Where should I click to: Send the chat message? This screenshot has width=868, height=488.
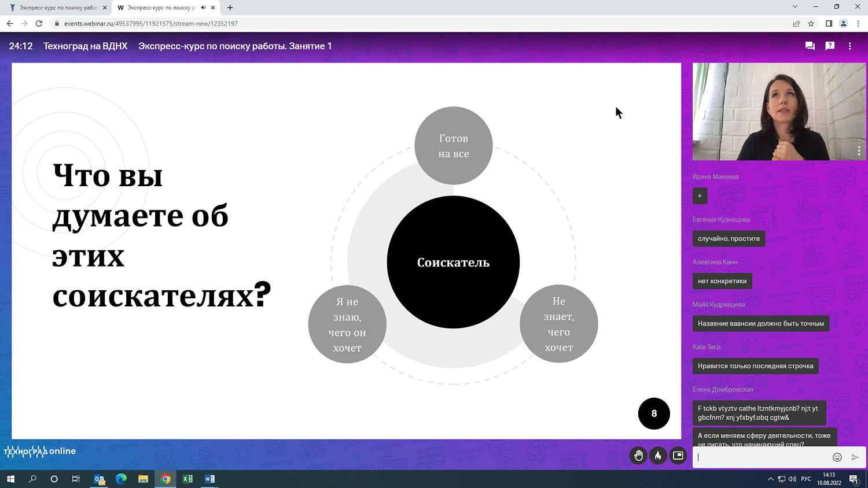[x=855, y=457]
